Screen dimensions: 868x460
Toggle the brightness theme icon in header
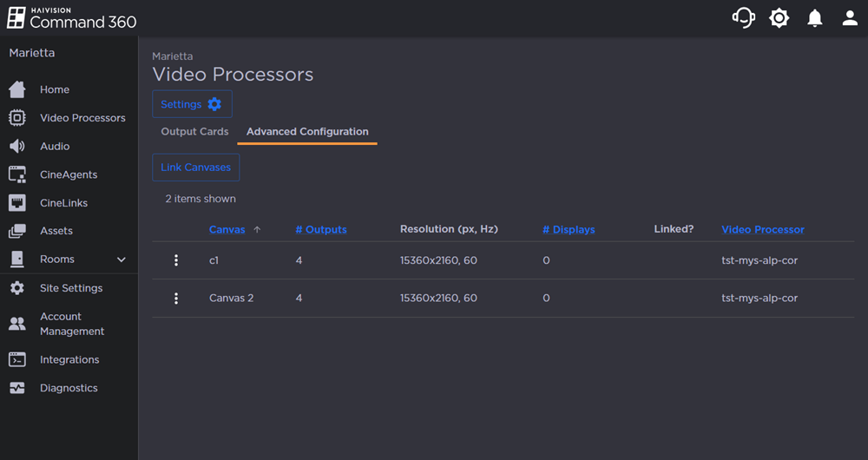[779, 18]
